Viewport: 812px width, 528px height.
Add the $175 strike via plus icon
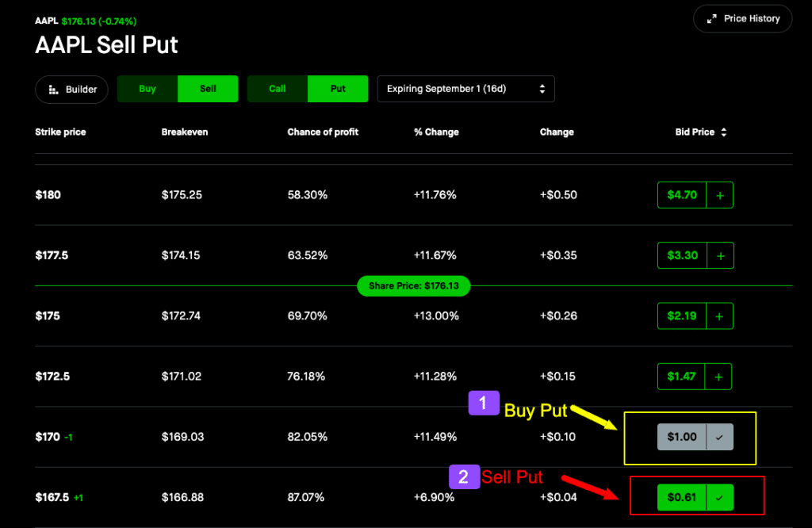(x=719, y=316)
